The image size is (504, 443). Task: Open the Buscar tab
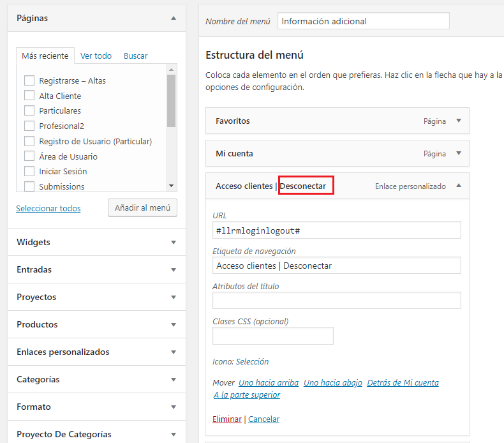point(136,56)
